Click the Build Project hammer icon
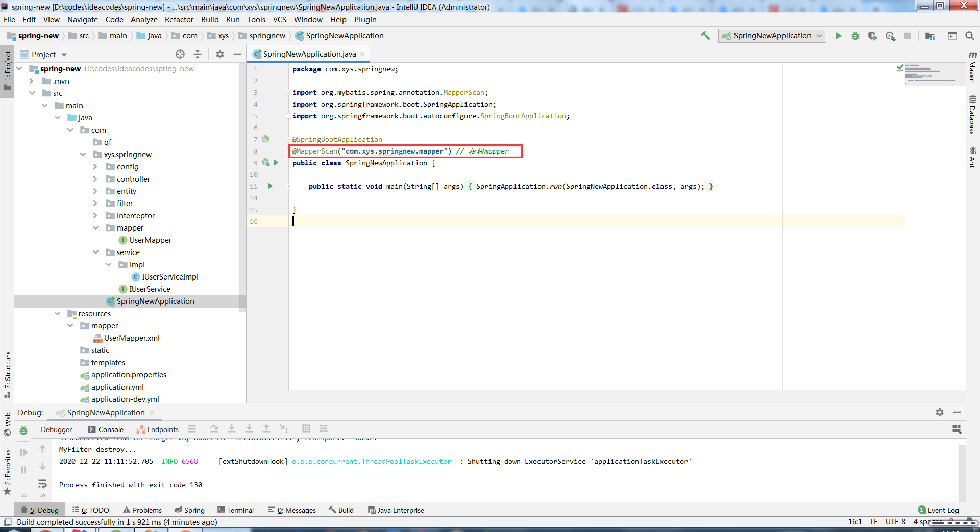Image resolution: width=980 pixels, height=532 pixels. (705, 36)
